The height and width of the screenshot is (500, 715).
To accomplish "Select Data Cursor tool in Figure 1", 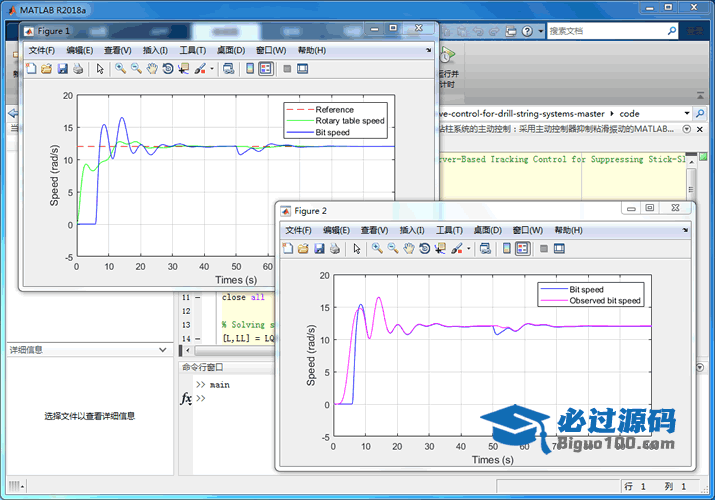I will (x=183, y=69).
